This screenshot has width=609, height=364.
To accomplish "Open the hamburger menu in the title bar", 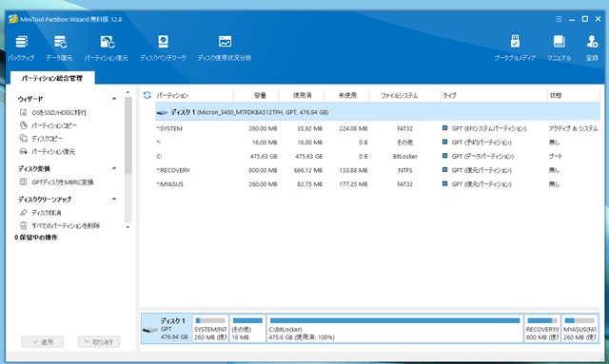I will pyautogui.click(x=559, y=19).
